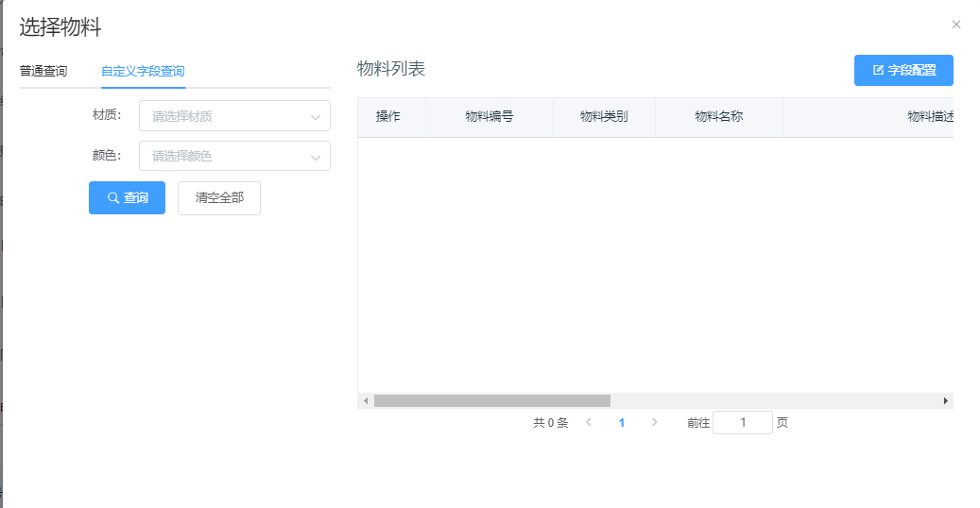Go to the next page arrow

point(654,423)
